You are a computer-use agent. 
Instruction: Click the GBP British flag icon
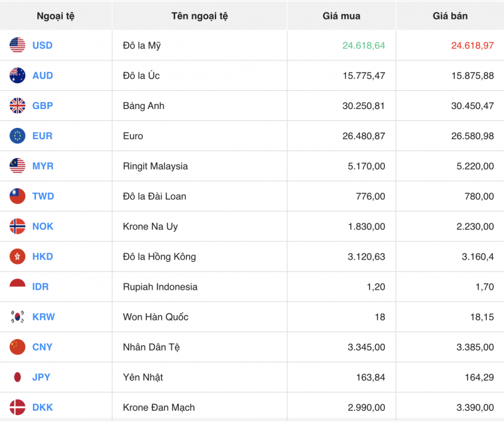point(17,106)
